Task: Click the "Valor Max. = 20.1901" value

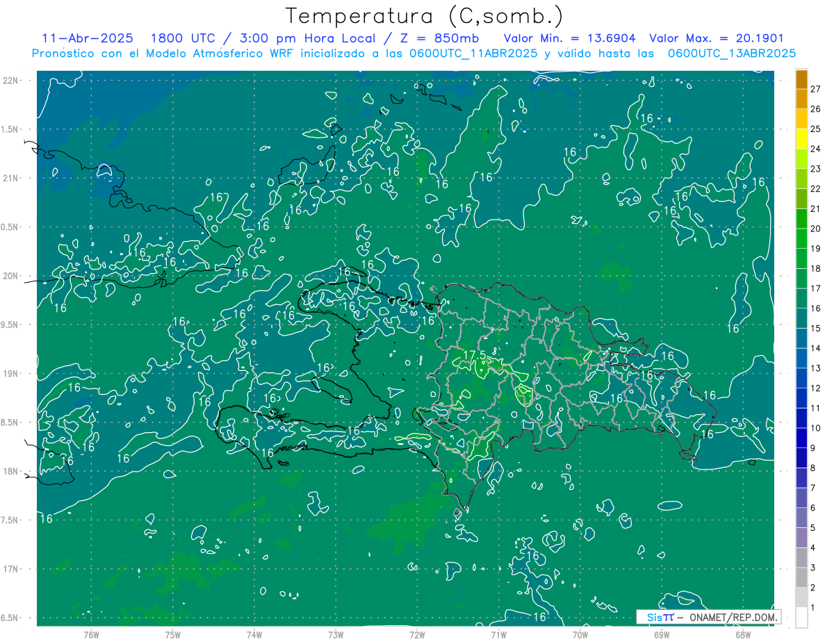Action: point(717,38)
